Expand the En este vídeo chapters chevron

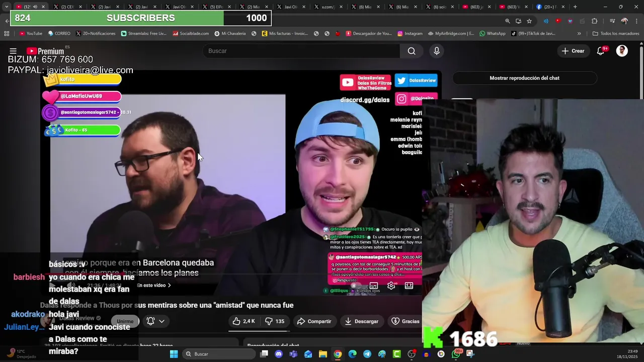pos(169,286)
